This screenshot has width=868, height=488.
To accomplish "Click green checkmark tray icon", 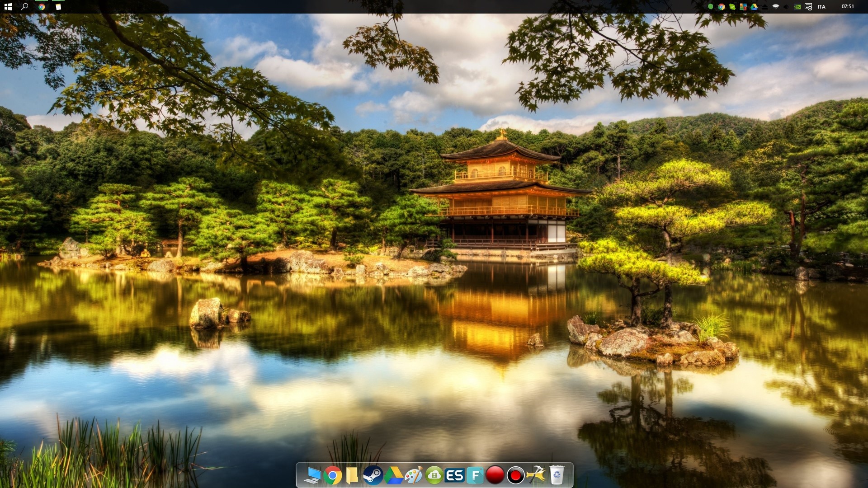I will pyautogui.click(x=732, y=7).
